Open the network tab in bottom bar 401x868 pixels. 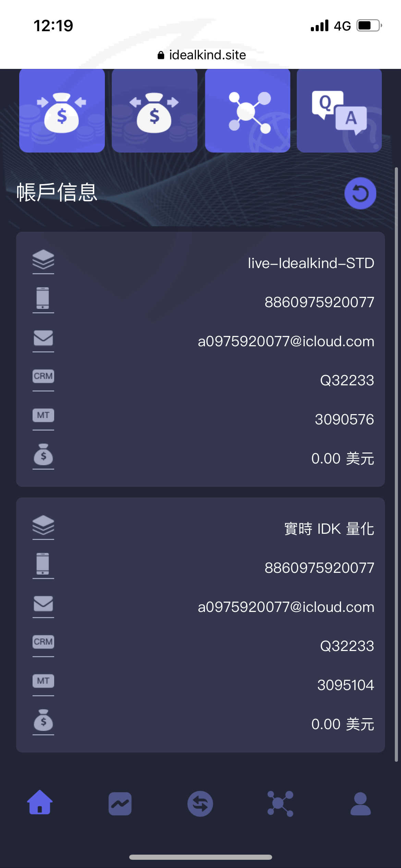point(280,804)
